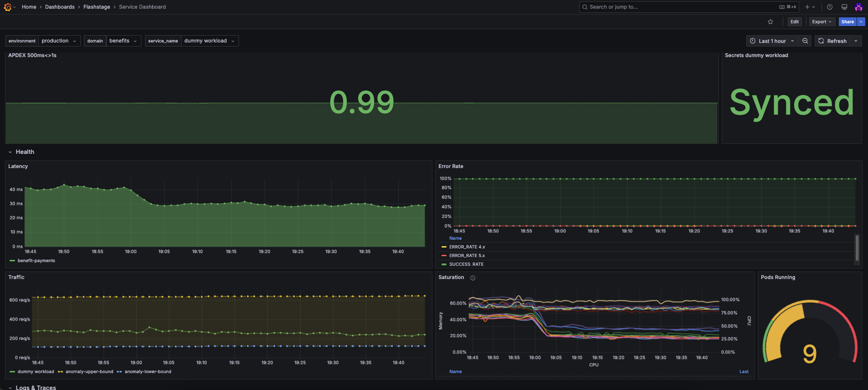Click the ERROR_RATE 5.x red color swatch

444,256
